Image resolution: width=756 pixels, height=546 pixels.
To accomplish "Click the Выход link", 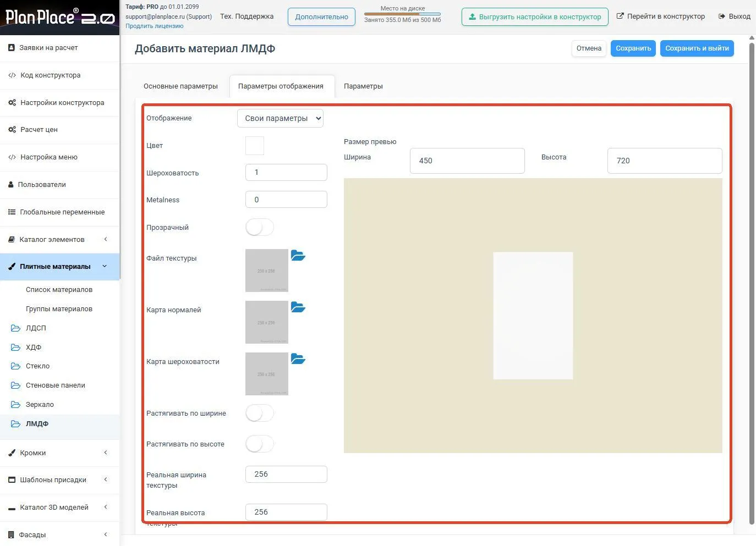I will click(735, 16).
